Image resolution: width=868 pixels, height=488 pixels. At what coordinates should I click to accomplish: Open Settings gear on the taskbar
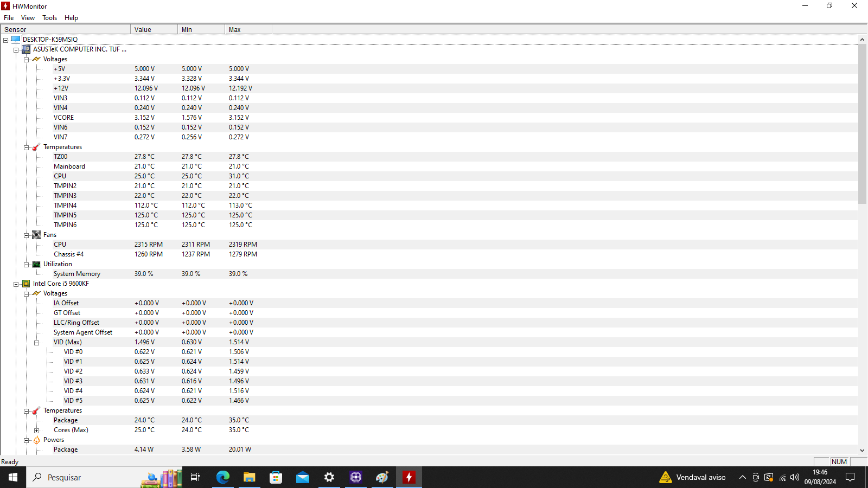point(329,477)
